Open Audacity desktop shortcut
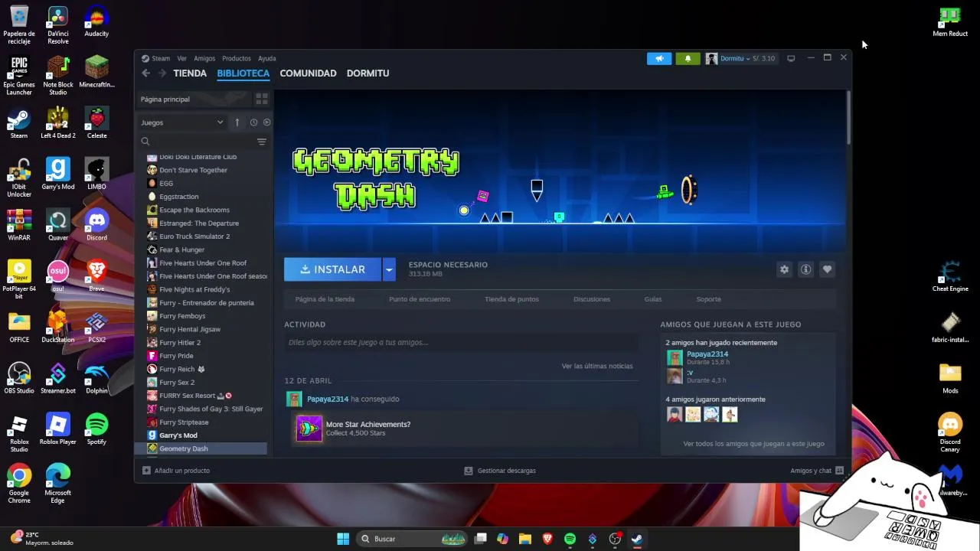The image size is (980, 551). pyautogui.click(x=96, y=21)
